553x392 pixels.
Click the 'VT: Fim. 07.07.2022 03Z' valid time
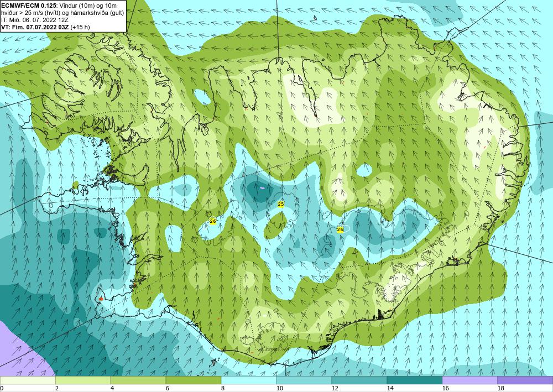click(x=35, y=27)
